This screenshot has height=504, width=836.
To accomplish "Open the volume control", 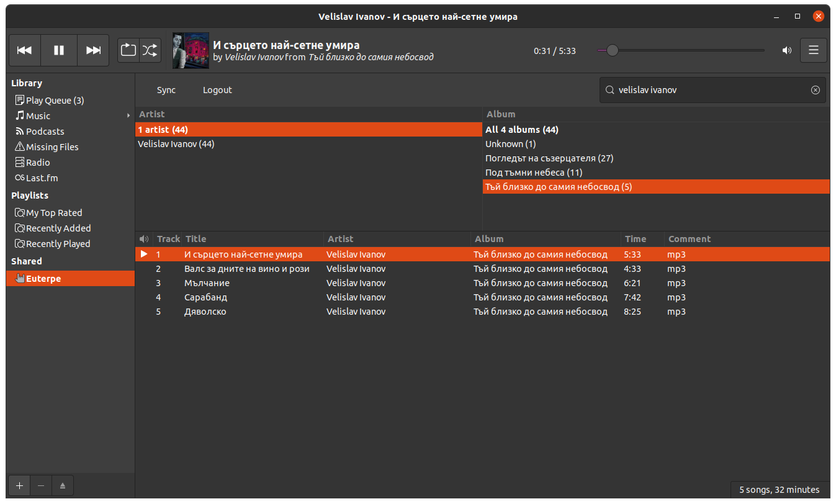I will tap(787, 50).
